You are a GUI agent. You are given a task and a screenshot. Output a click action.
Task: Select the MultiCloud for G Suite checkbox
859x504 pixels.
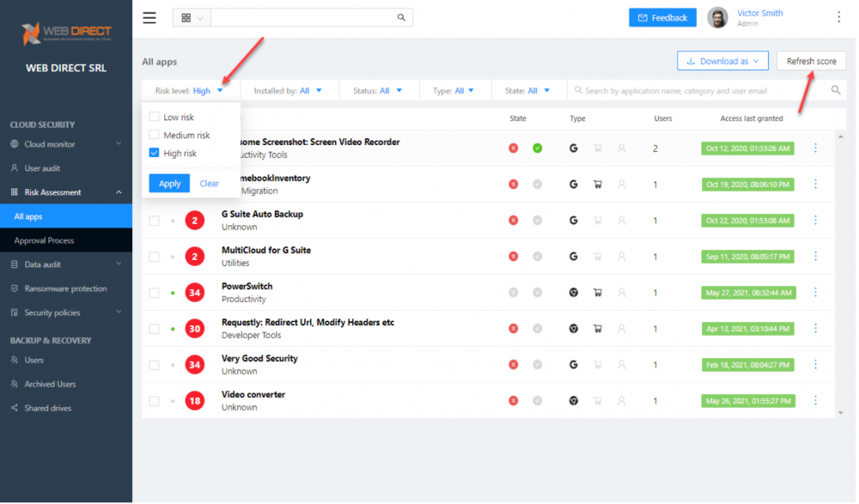pyautogui.click(x=155, y=257)
